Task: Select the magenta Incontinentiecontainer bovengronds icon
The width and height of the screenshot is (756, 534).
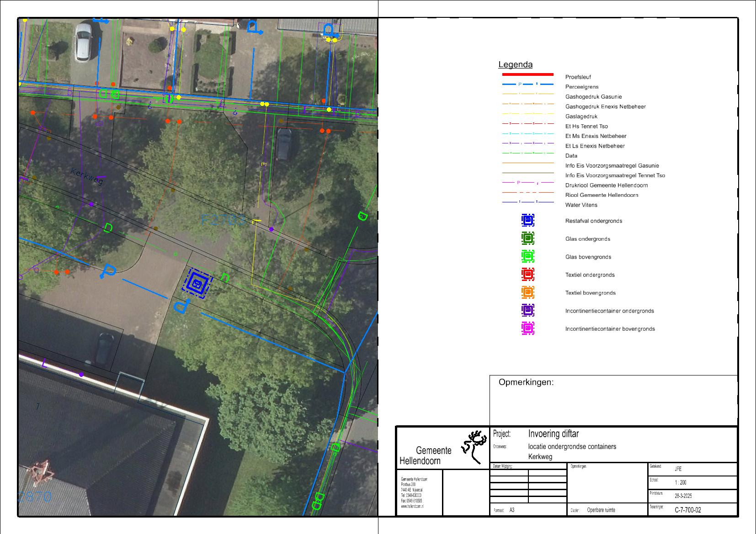Action: pyautogui.click(x=528, y=328)
